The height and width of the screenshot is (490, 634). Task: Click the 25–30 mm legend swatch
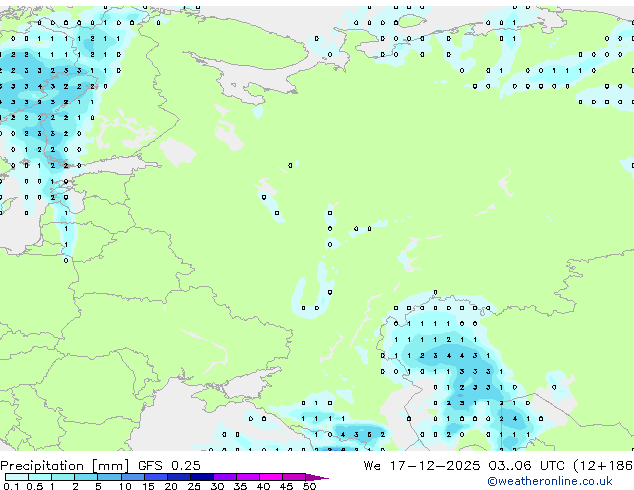tap(202, 477)
